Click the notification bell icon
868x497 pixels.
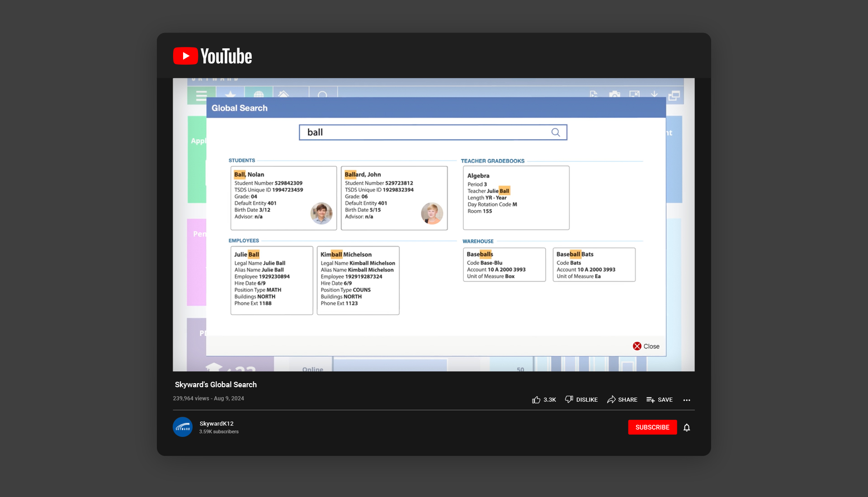(x=687, y=427)
